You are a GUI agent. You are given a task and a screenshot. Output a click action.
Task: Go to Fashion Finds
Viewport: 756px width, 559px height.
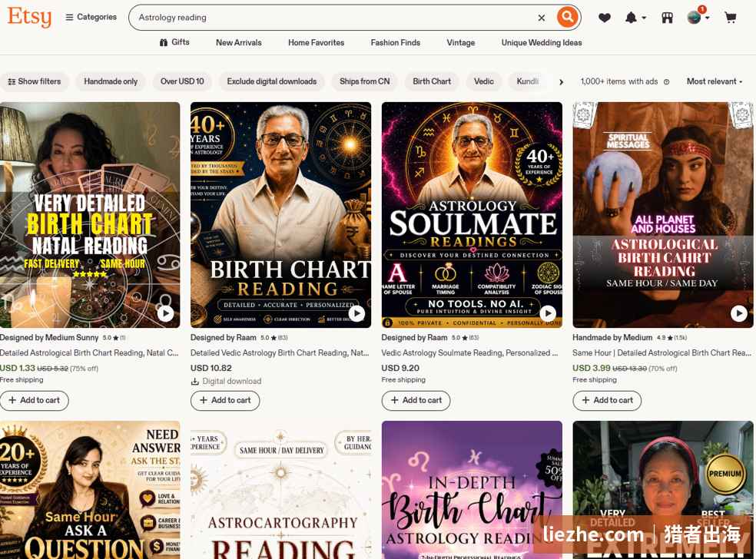(396, 42)
